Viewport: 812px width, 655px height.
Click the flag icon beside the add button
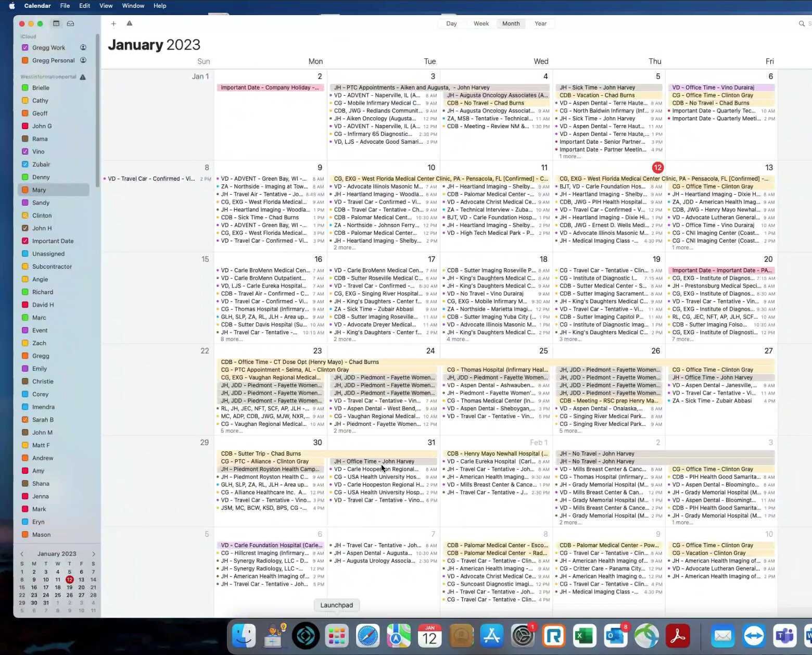click(130, 23)
